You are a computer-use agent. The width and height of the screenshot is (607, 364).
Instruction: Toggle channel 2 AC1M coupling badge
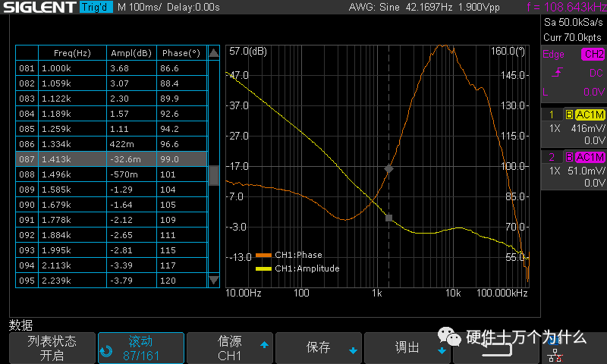pos(589,157)
